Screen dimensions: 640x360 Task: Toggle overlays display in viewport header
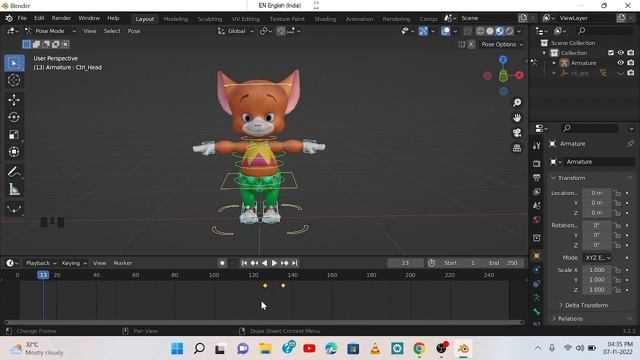pos(446,31)
